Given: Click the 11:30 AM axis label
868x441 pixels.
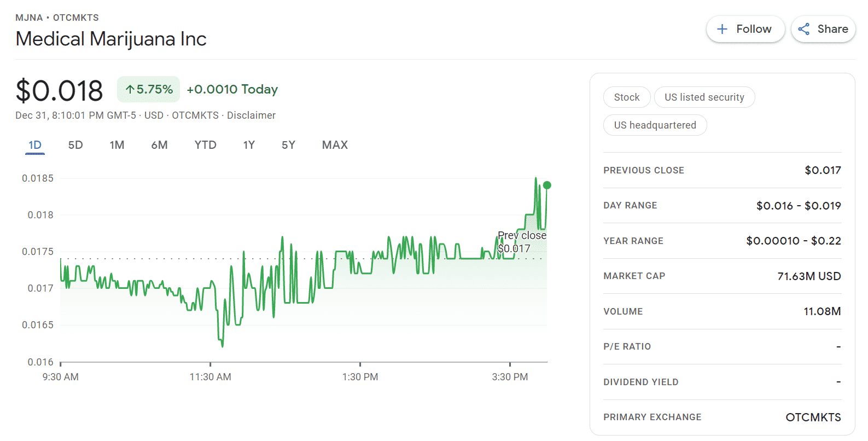Looking at the screenshot, I should point(211,377).
